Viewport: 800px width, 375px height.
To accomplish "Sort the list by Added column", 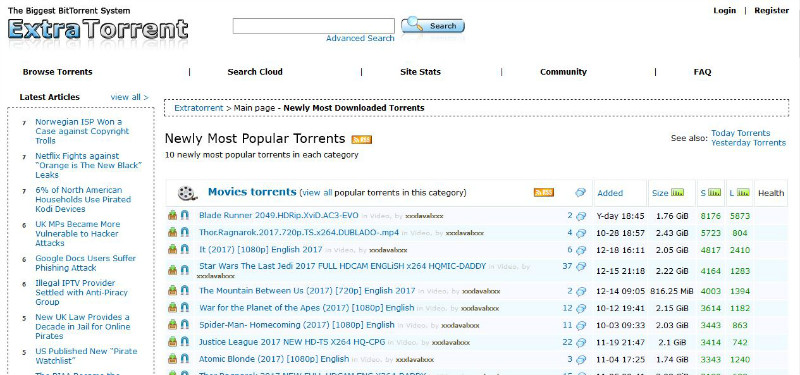I will [x=610, y=193].
